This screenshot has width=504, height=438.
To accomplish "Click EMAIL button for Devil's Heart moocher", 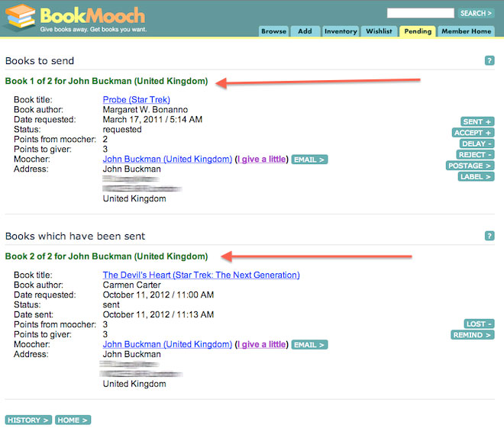I will point(309,345).
